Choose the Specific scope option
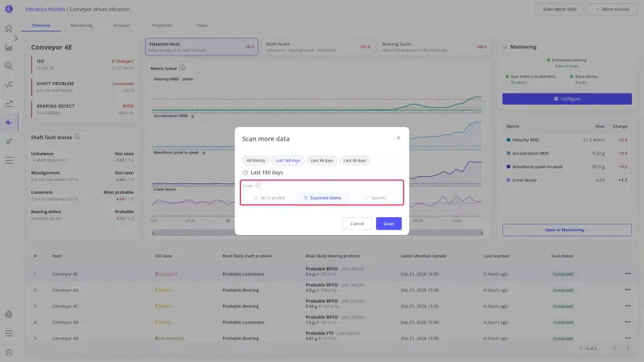644x362 pixels. (375, 198)
